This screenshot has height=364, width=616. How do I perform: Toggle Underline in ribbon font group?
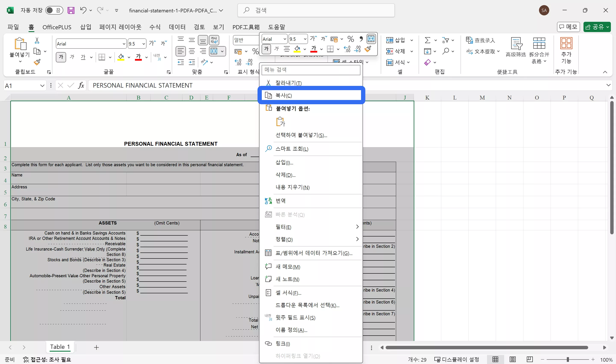coord(83,57)
